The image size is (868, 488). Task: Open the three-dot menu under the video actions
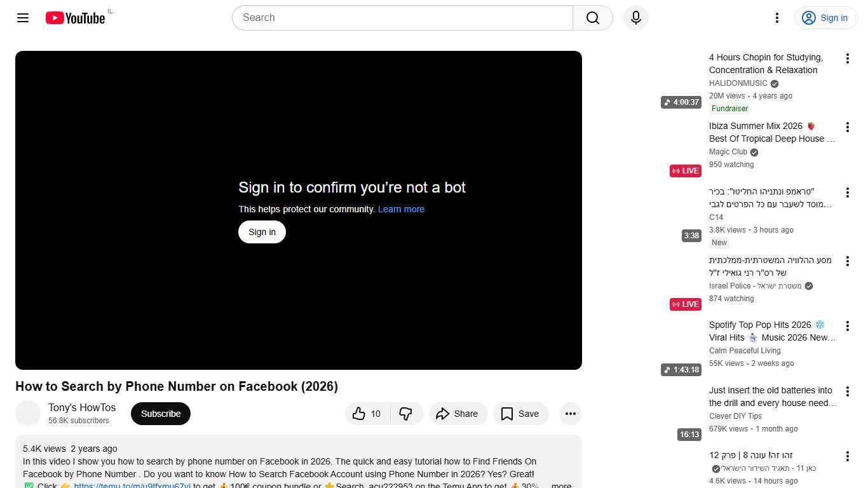point(570,414)
